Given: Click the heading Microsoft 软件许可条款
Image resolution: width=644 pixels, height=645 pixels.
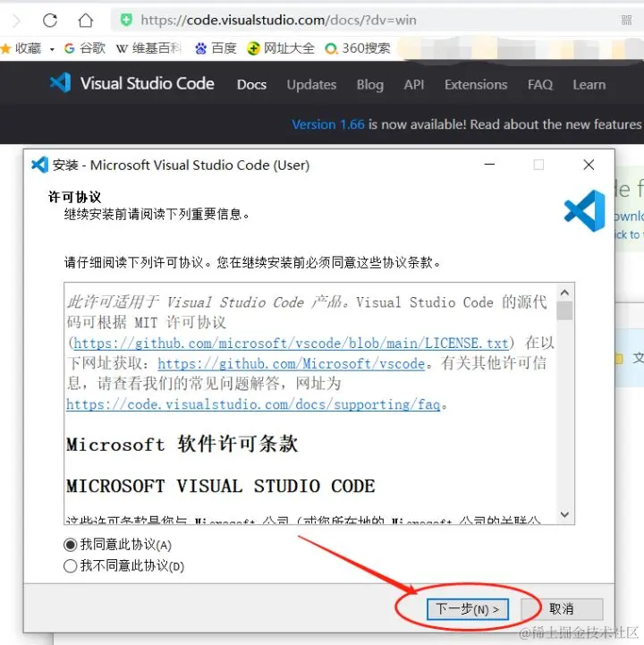Looking at the screenshot, I should 182,445.
